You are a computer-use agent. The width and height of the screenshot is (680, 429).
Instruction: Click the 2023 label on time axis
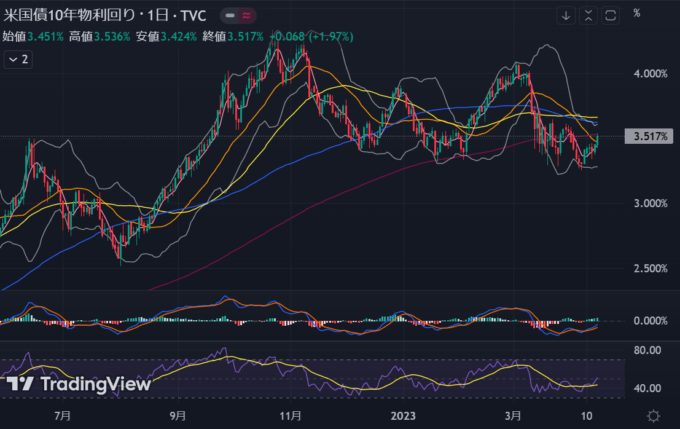[402, 414]
